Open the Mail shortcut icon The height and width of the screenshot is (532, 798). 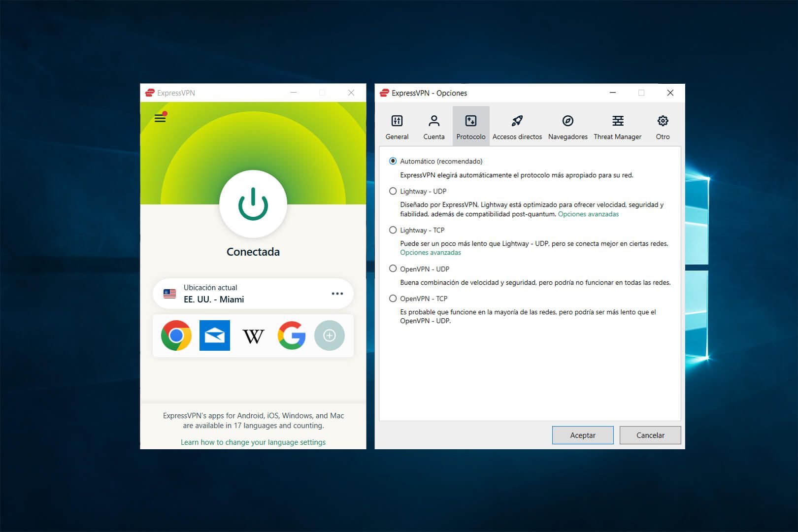tap(215, 335)
